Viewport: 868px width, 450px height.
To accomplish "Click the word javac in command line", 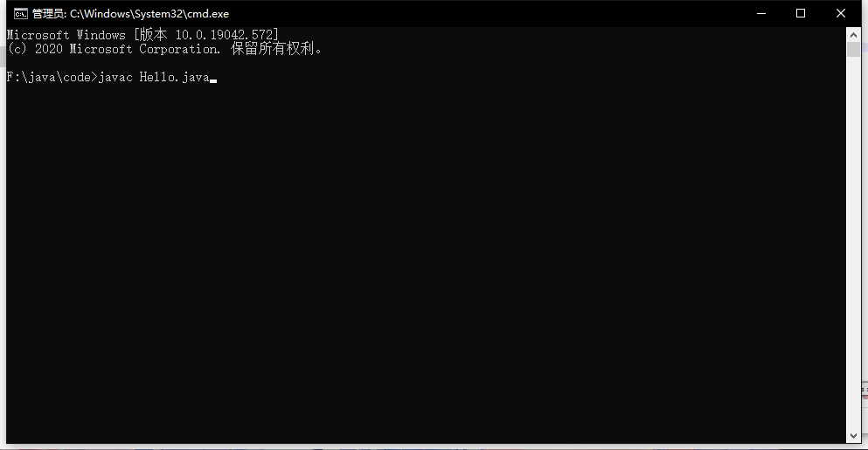I will (x=115, y=78).
